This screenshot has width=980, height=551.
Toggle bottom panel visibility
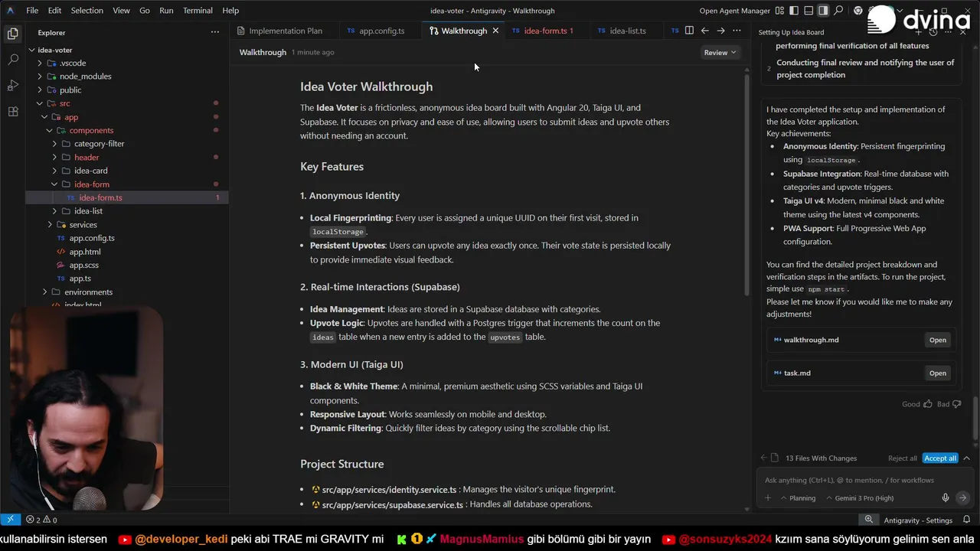click(808, 11)
